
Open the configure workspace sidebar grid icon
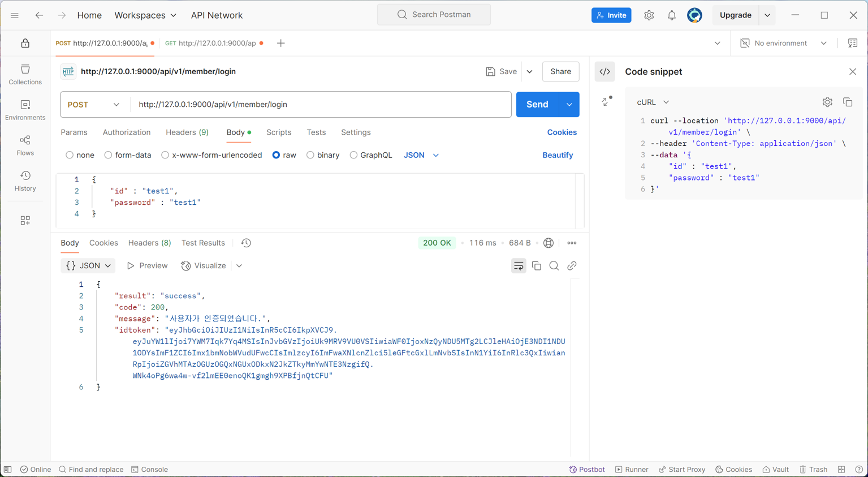pyautogui.click(x=25, y=221)
